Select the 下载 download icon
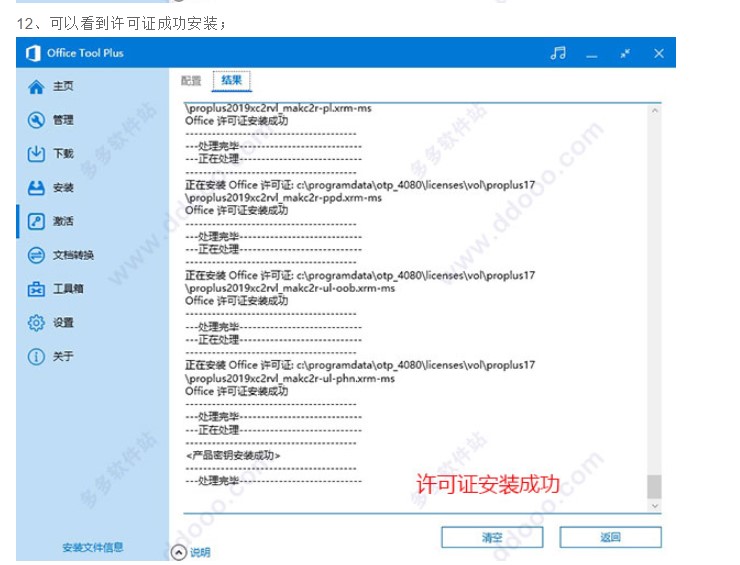This screenshot has height=565, width=740. 36,154
